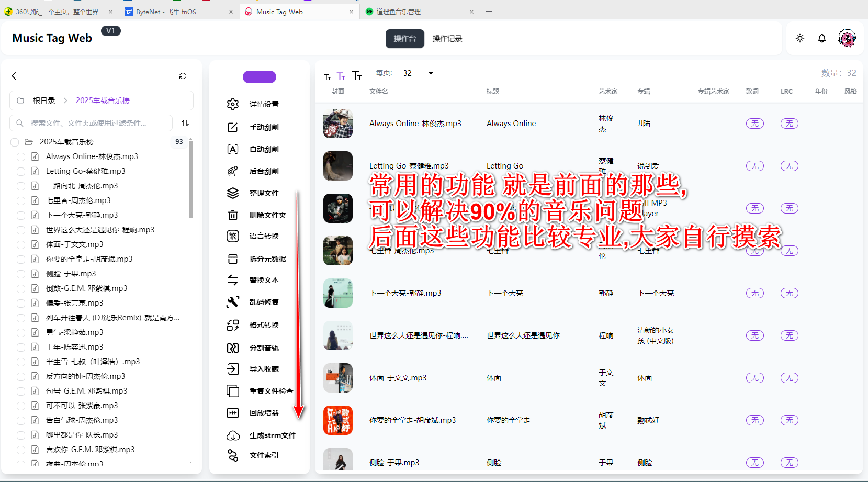Select the 2025车载音乐榜 folder checkbox

click(x=15, y=142)
